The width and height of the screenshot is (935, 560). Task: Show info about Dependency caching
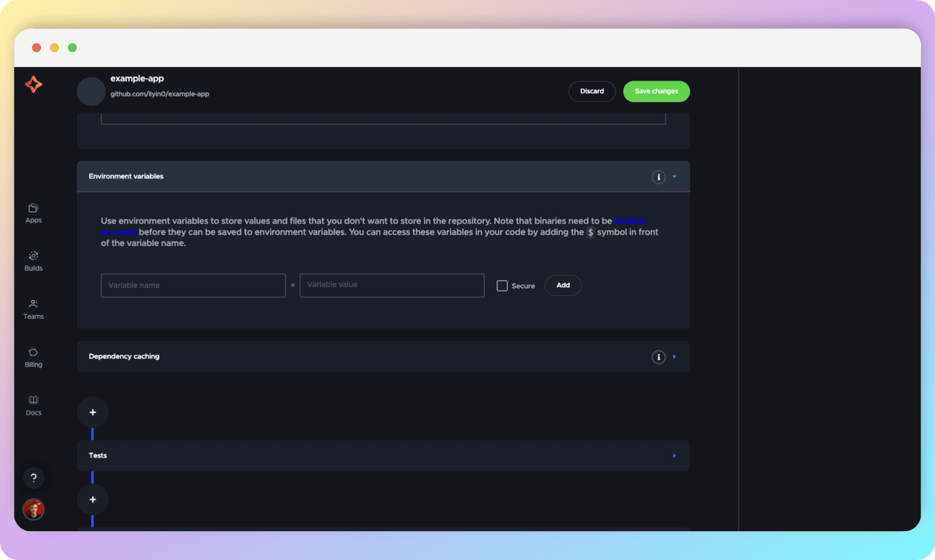click(658, 357)
